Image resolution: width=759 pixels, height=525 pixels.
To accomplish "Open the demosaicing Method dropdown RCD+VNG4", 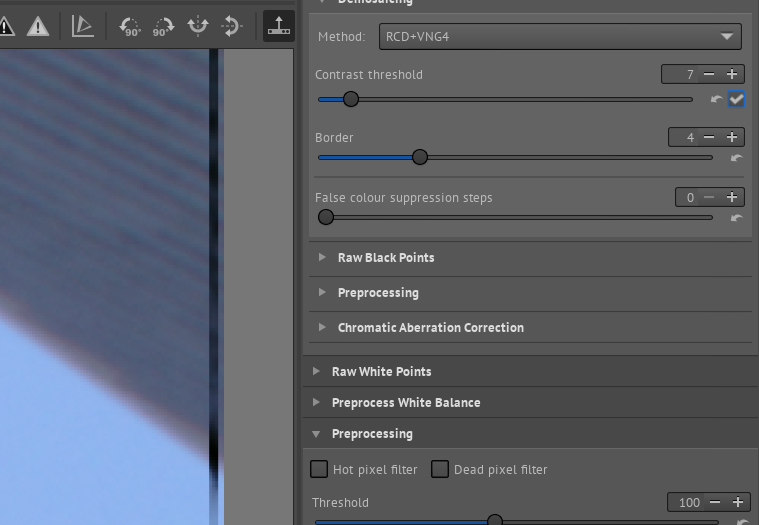I will coord(560,36).
